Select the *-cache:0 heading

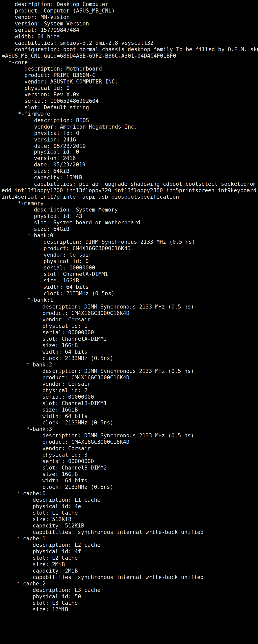point(31,493)
